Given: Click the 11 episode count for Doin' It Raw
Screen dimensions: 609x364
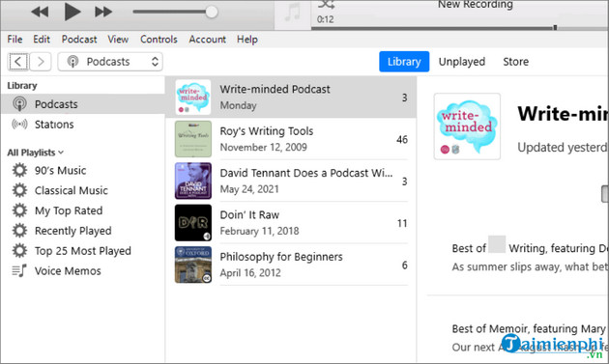Looking at the screenshot, I should click(x=402, y=223).
